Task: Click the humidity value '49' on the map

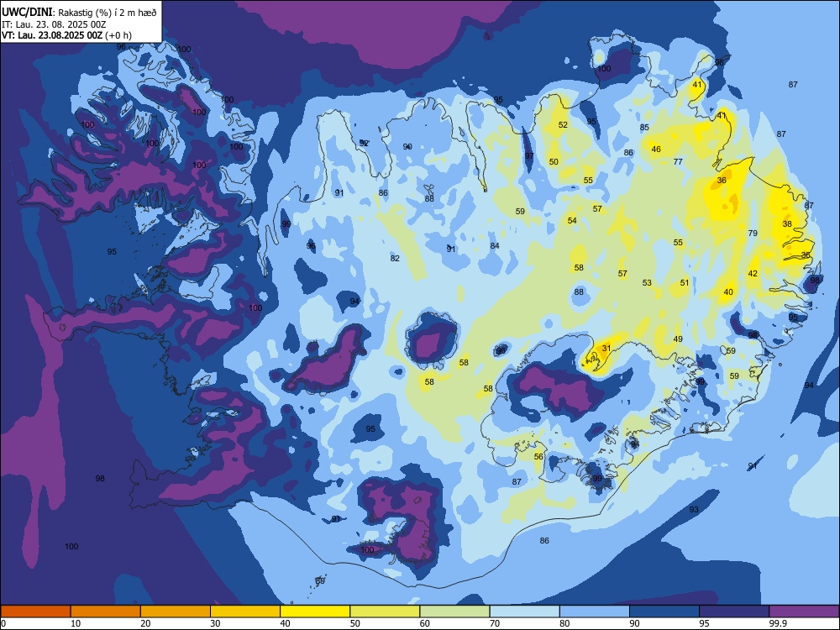Action: (x=678, y=339)
